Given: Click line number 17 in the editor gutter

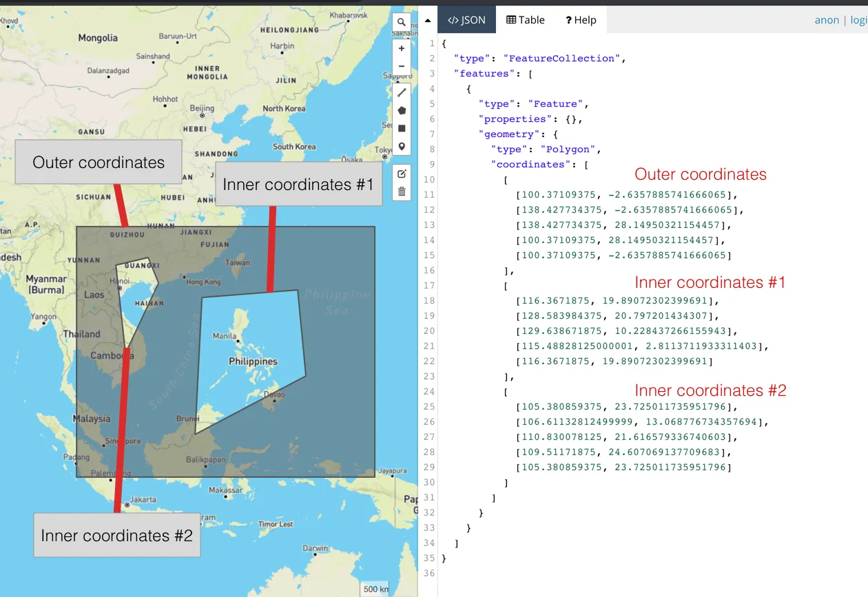Looking at the screenshot, I should click(431, 286).
